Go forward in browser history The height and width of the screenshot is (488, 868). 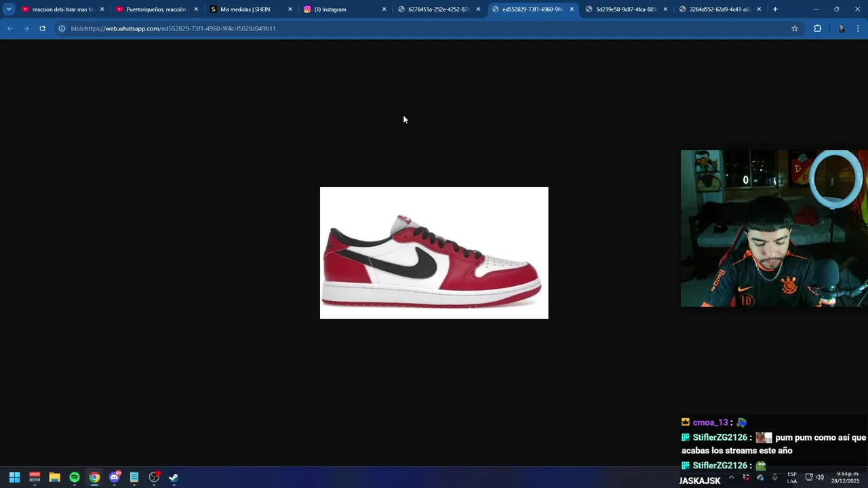click(26, 28)
